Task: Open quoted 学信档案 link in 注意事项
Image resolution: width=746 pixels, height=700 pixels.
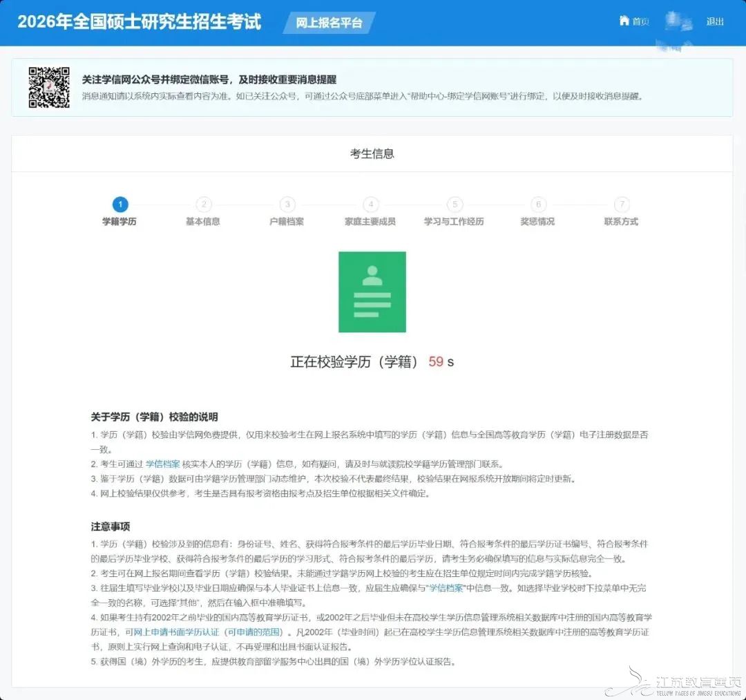Action: tap(446, 587)
